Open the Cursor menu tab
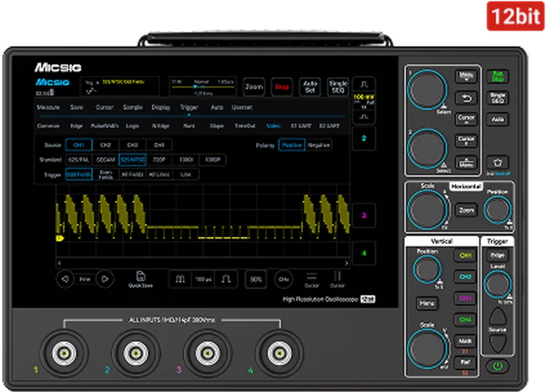Image resolution: width=550 pixels, height=392 pixels. click(x=104, y=107)
